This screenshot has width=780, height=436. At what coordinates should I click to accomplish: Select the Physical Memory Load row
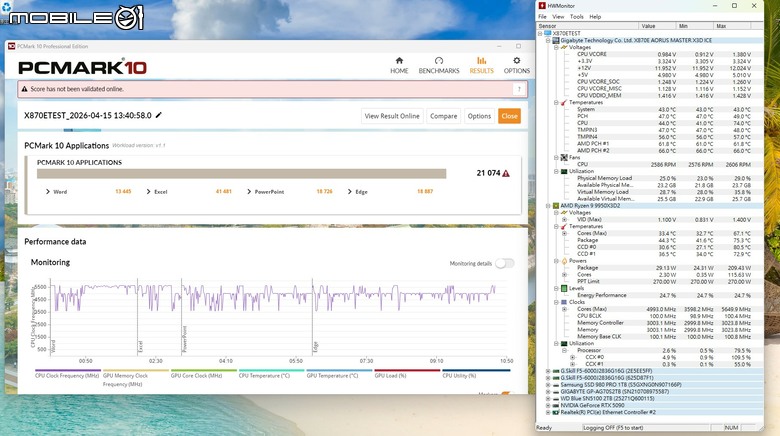(x=664, y=178)
